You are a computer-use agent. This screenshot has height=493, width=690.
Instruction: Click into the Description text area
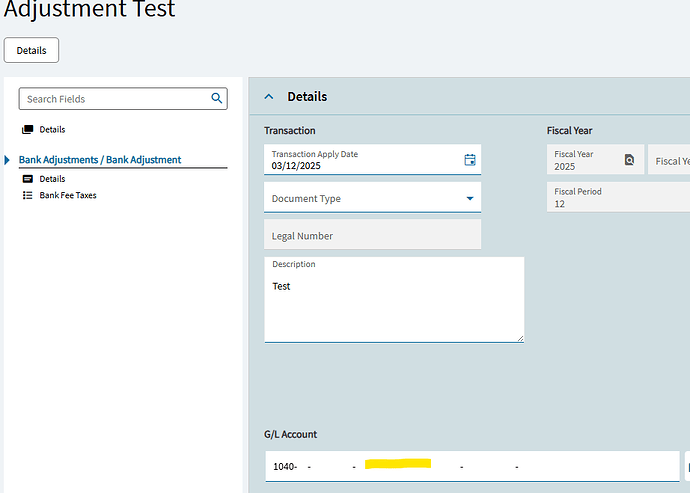click(394, 305)
